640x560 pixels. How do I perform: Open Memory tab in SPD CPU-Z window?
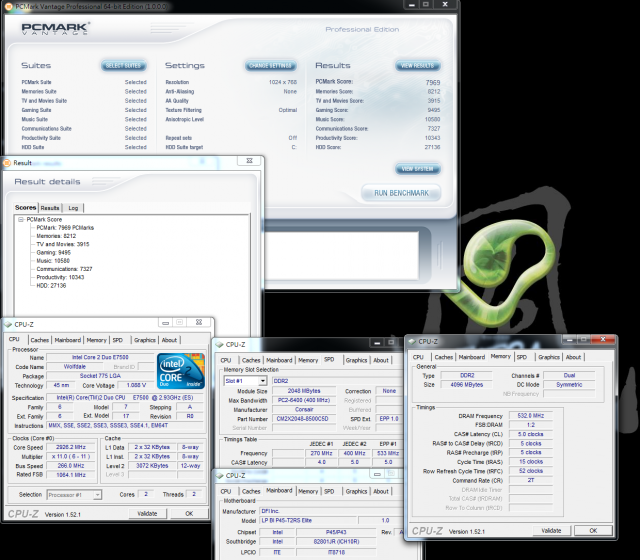click(x=308, y=360)
